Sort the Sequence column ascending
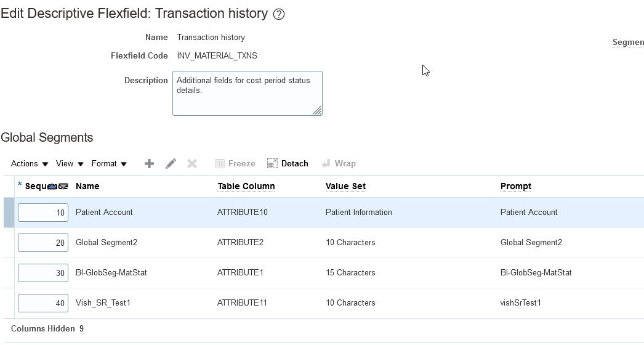Screen dimensions: 644x345 [x=52, y=186]
